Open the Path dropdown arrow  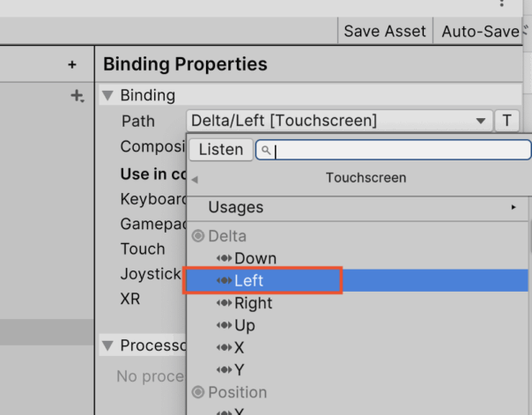tap(480, 121)
